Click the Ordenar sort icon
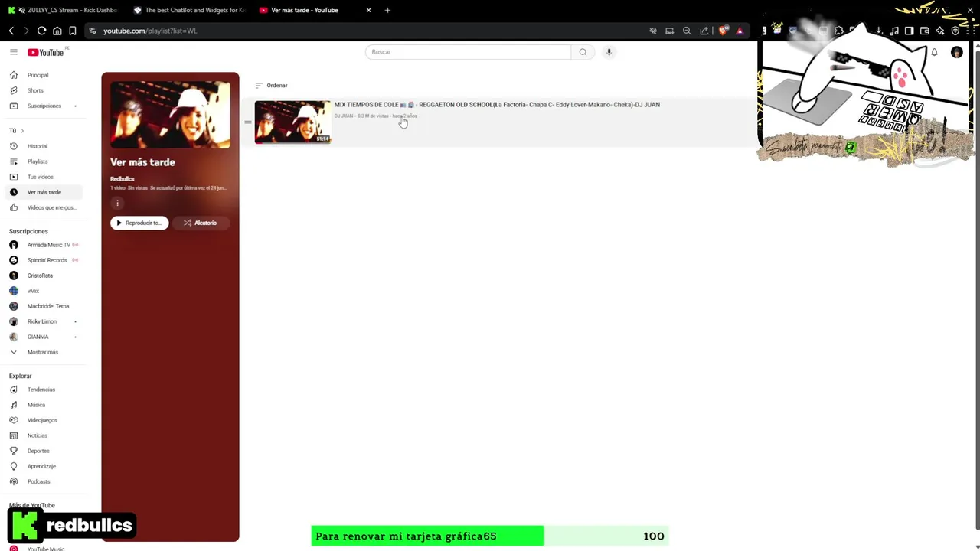 tap(259, 85)
